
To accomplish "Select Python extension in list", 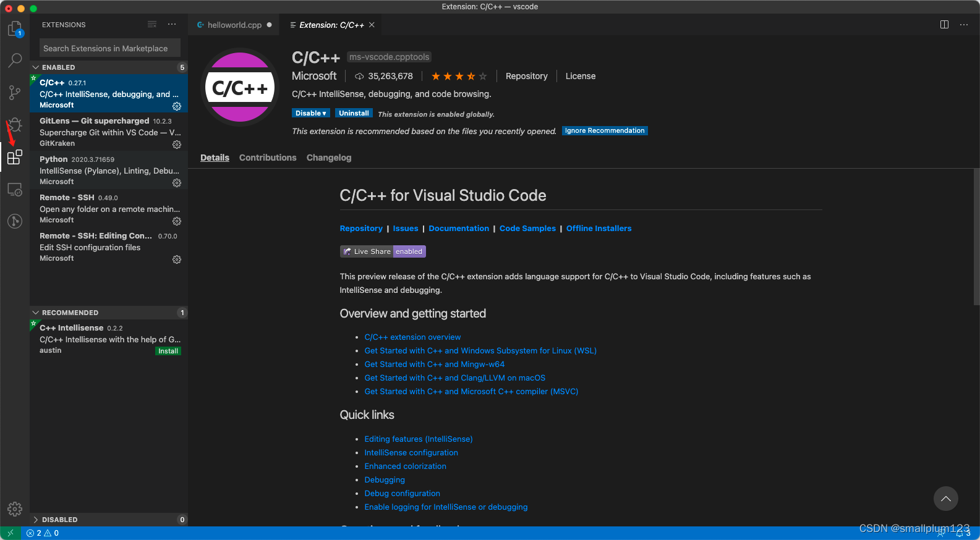I will point(109,171).
